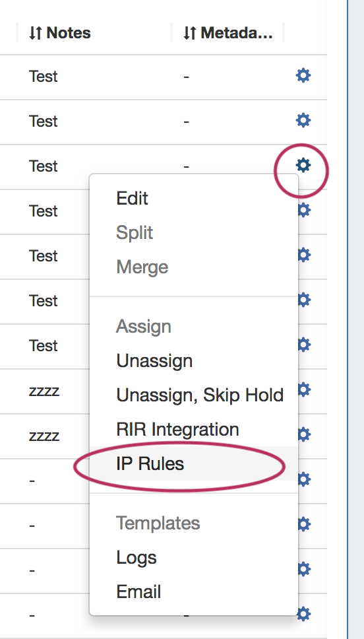Click Email in the gear menu
This screenshot has width=364, height=639.
138,591
